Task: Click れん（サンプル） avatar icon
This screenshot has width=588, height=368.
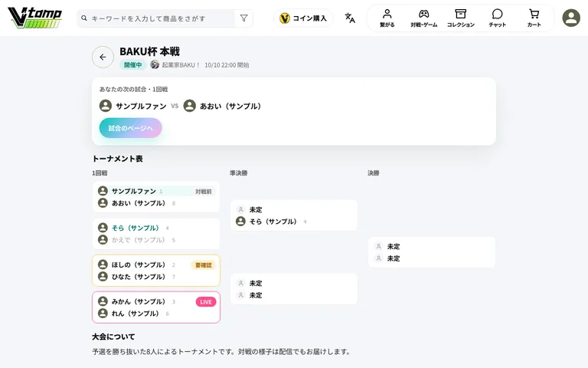Action: click(x=103, y=313)
